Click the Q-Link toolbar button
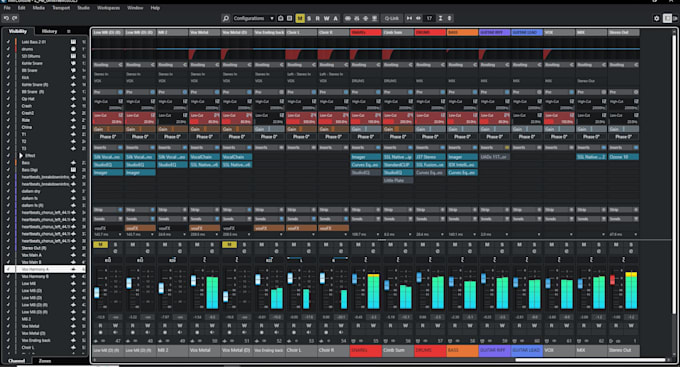The image size is (680, 367). [x=392, y=18]
